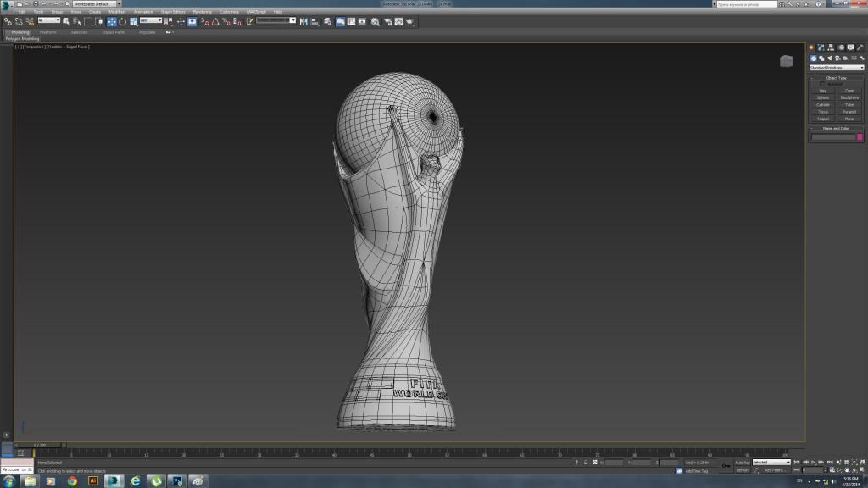Click the time slider handle
The width and height of the screenshot is (868, 488).
(x=40, y=445)
